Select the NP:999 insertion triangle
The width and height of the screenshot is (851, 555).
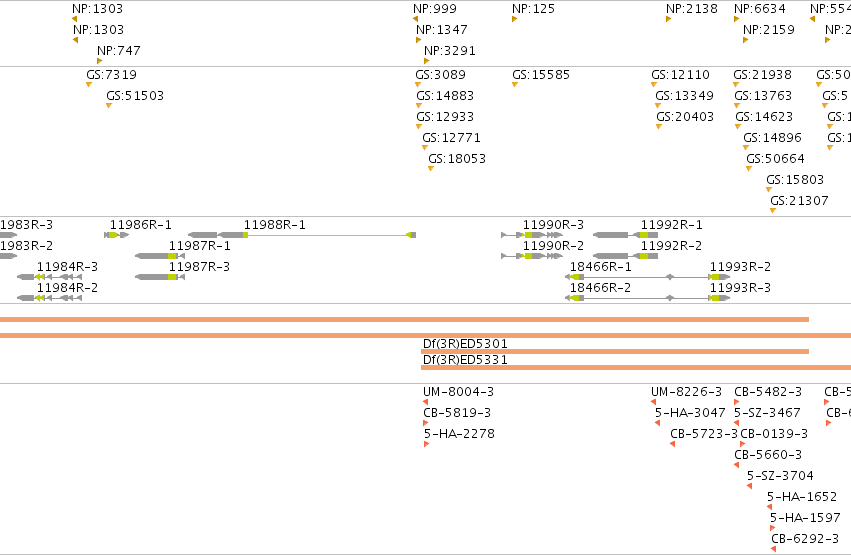tap(415, 20)
